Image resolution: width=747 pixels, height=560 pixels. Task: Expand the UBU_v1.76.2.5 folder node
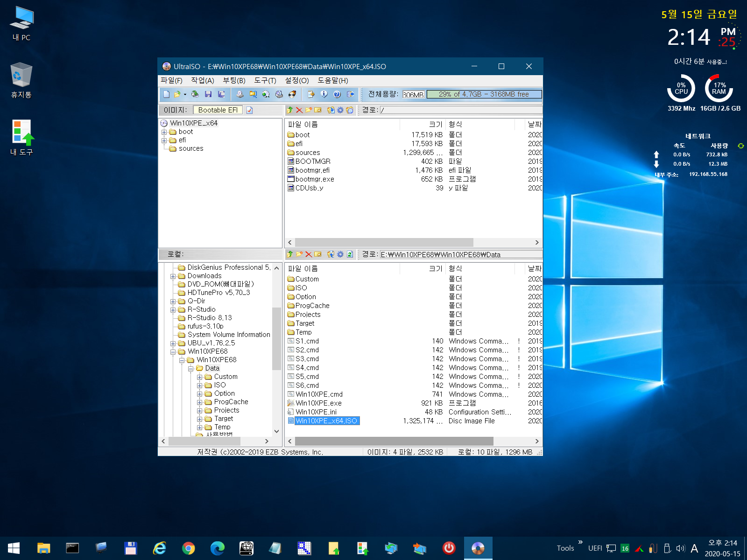173,343
